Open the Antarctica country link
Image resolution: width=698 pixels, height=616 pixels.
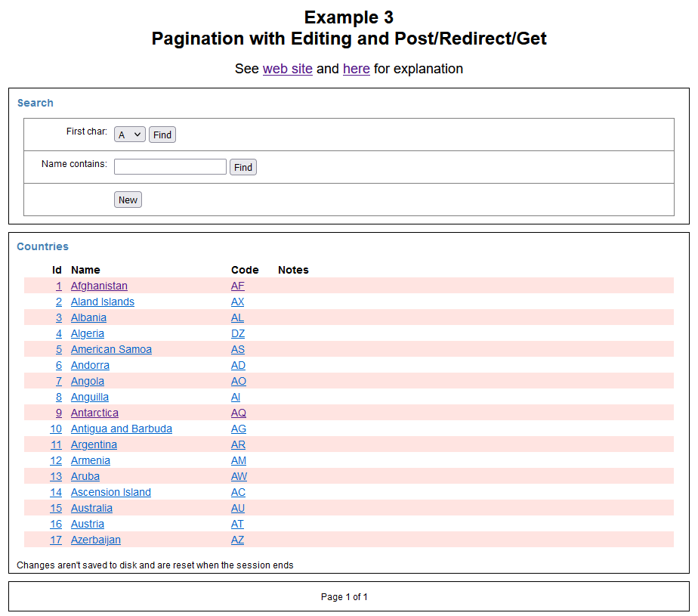pyautogui.click(x=94, y=413)
